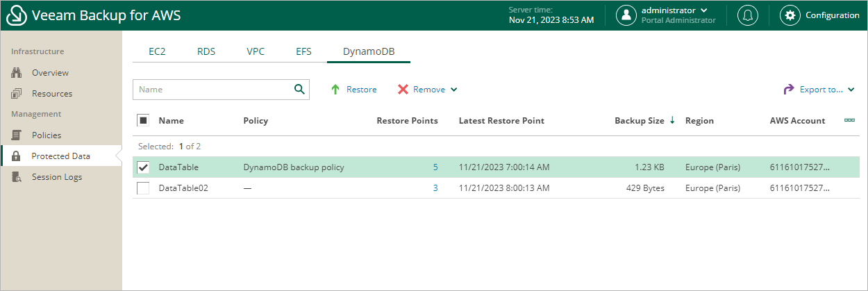Sort by the AWS Account header
Image resolution: width=868 pixels, height=291 pixels.
click(798, 121)
